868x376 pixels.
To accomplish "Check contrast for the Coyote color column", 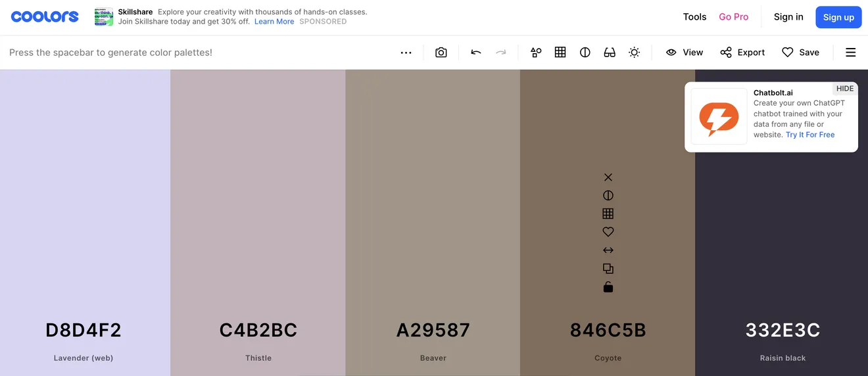I will [608, 195].
